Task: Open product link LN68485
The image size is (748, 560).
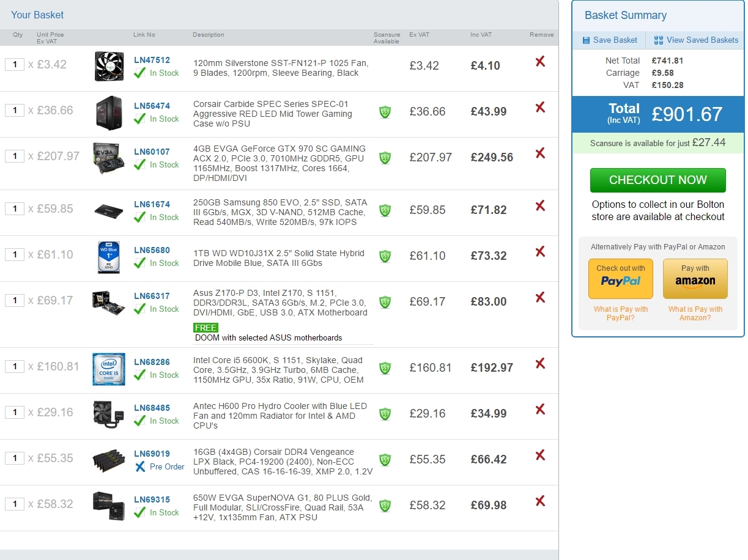Action: coord(152,408)
